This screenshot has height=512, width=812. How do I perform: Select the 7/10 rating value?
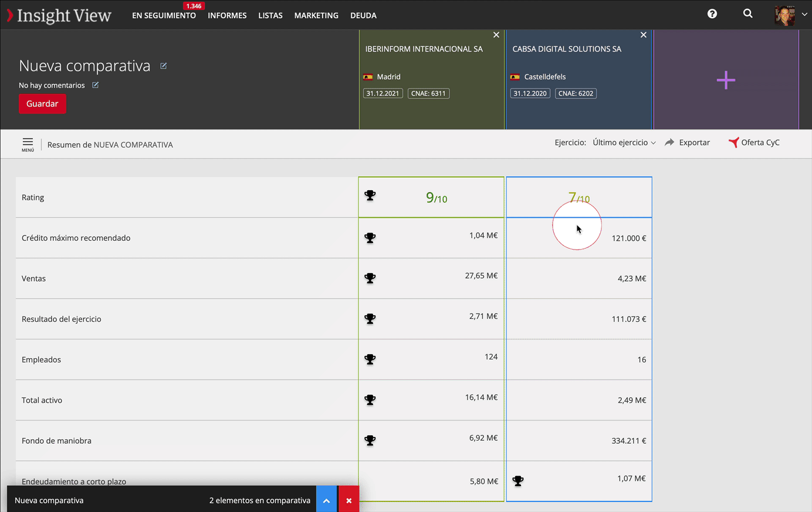tap(579, 198)
